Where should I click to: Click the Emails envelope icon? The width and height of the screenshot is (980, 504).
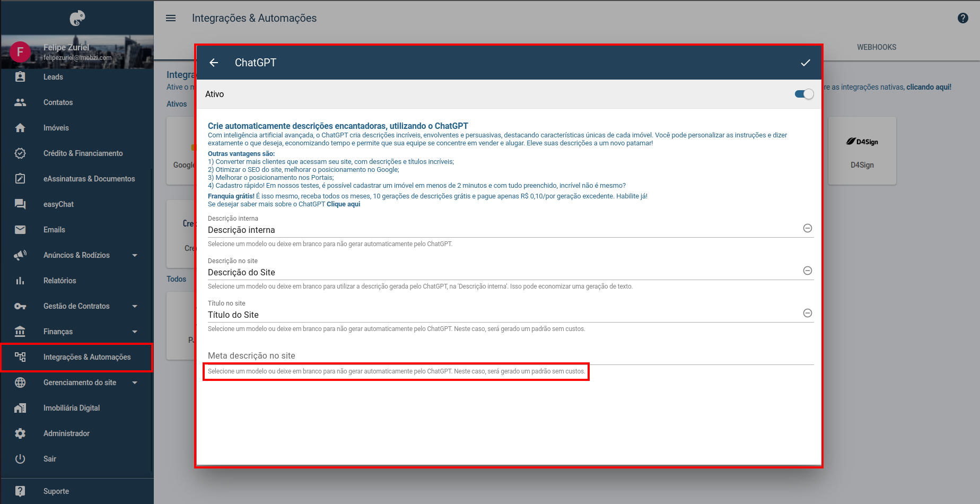click(x=20, y=230)
